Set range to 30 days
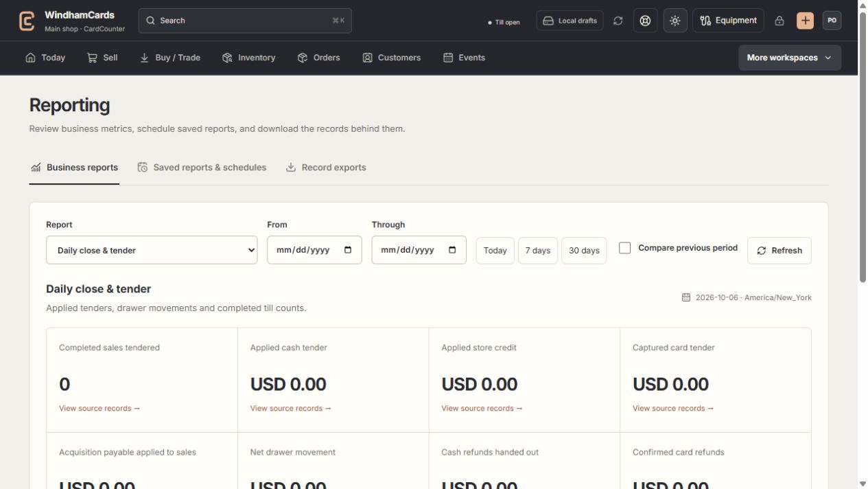Screen dimensions: 868x489 coord(584,251)
